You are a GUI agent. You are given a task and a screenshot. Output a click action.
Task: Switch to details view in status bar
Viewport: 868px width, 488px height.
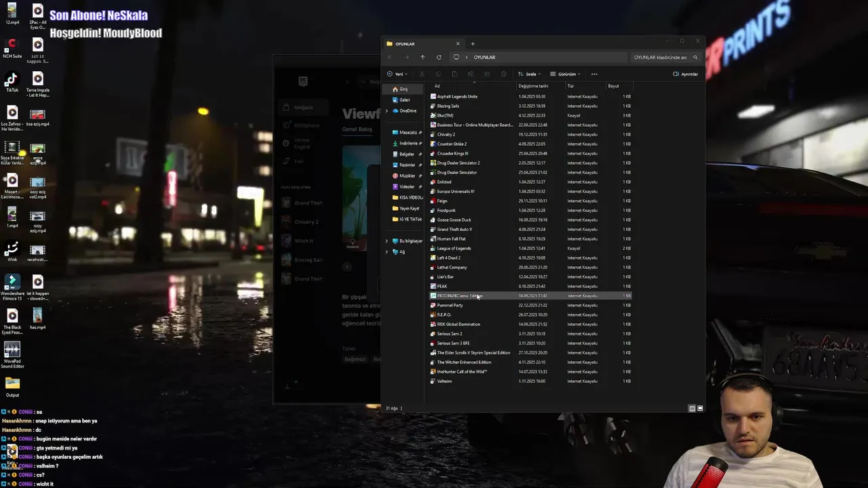(x=692, y=409)
